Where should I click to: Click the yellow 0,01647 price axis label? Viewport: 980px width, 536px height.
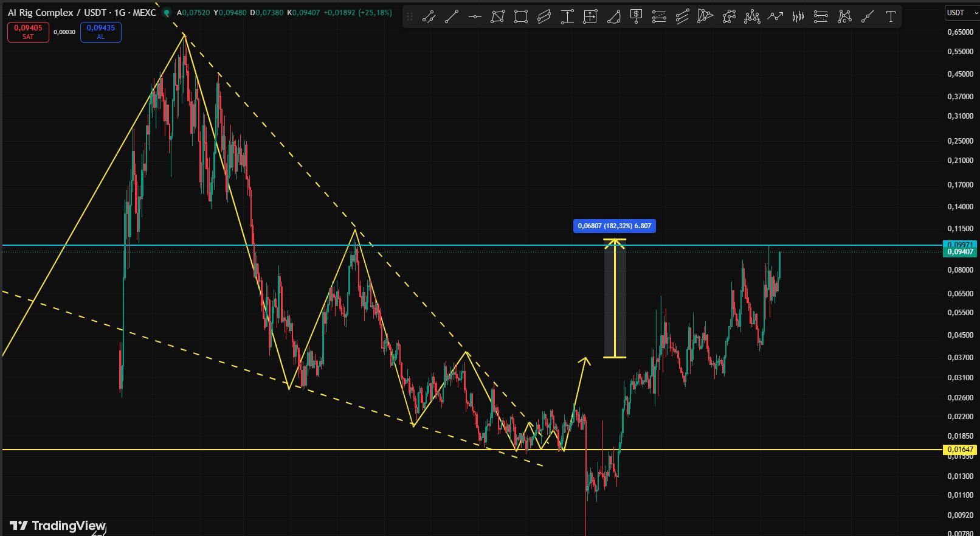[959, 450]
